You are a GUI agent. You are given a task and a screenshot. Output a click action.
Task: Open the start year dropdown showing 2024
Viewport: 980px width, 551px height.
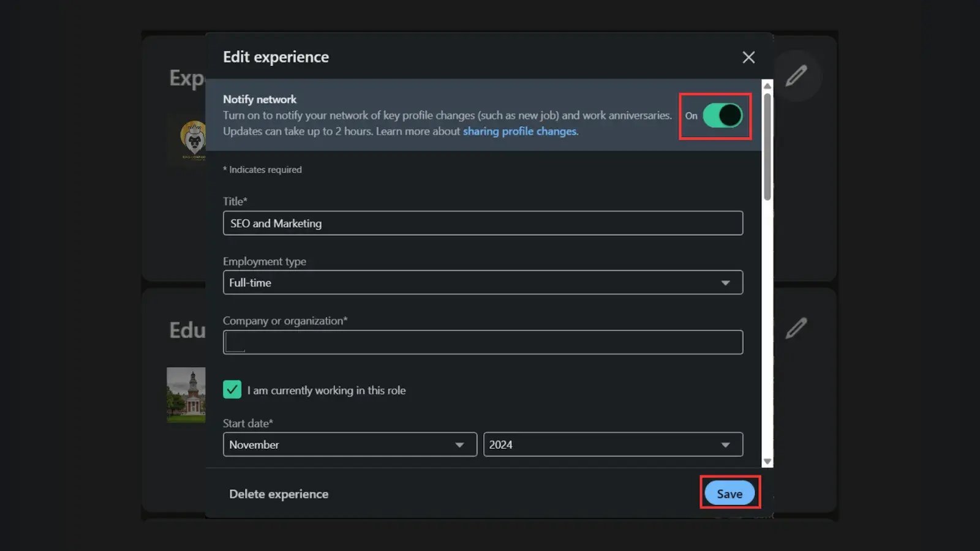612,444
